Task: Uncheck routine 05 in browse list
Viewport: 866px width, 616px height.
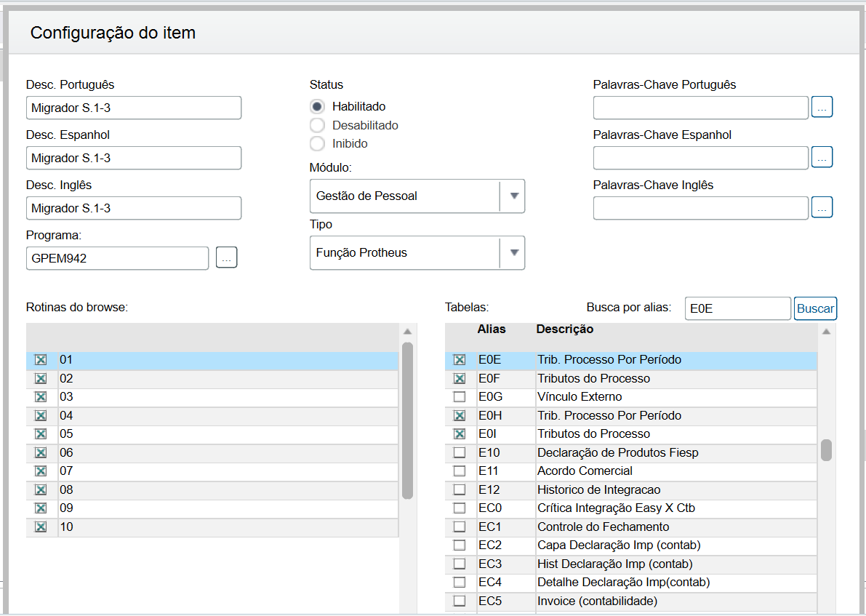Action: (41, 434)
